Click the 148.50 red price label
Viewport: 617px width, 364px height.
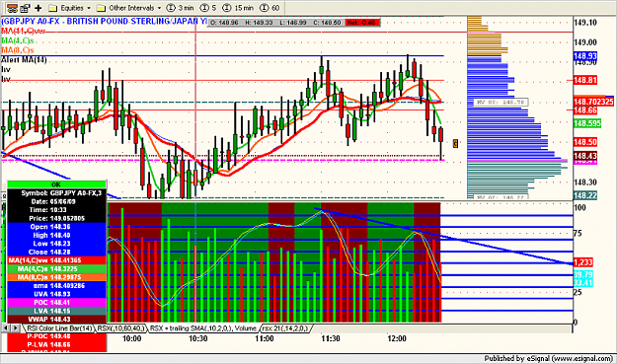click(x=585, y=142)
